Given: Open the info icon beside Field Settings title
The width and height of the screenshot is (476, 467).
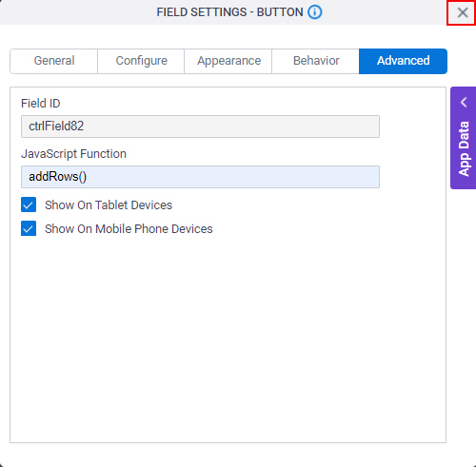Looking at the screenshot, I should pos(314,12).
